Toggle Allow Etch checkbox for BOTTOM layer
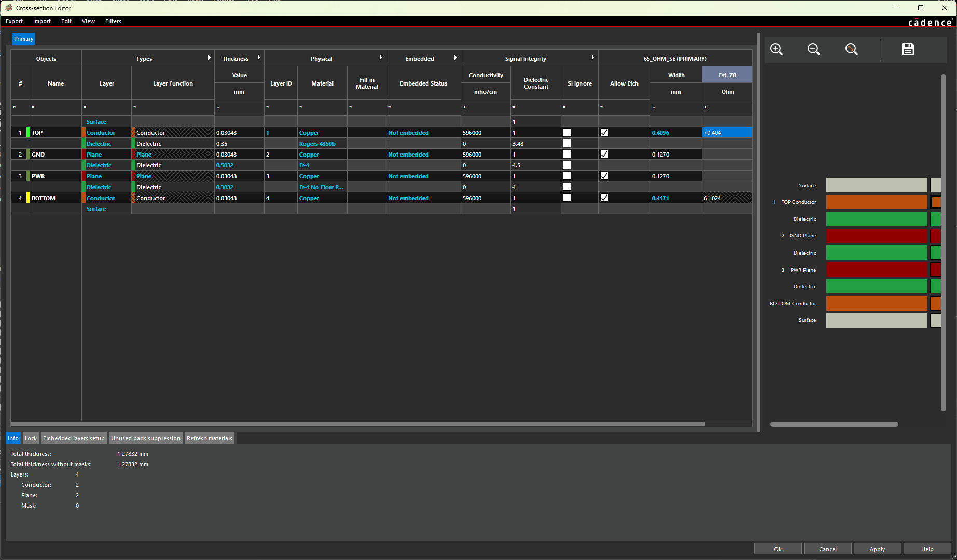The height and width of the screenshot is (560, 957). tap(604, 198)
